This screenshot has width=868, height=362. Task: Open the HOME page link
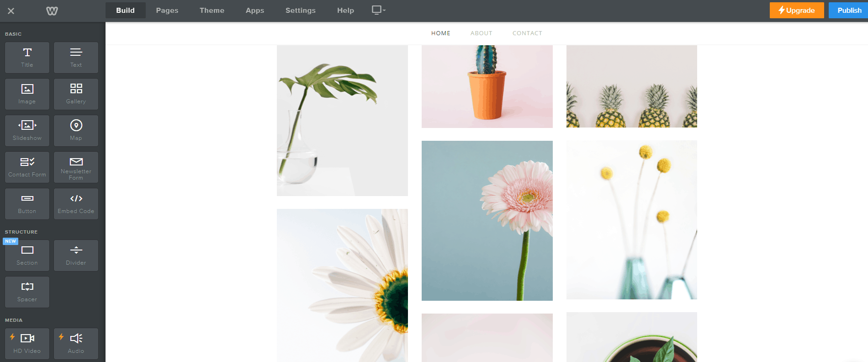441,33
